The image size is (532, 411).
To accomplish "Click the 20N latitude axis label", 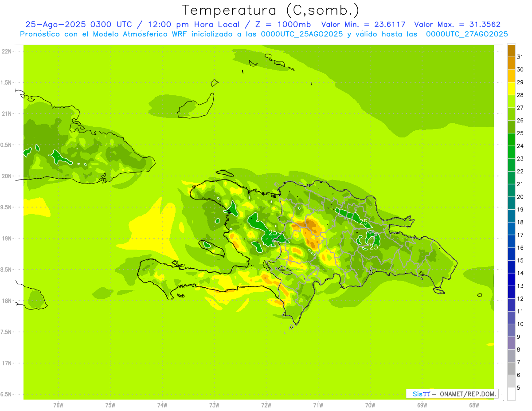I will 7,176.
